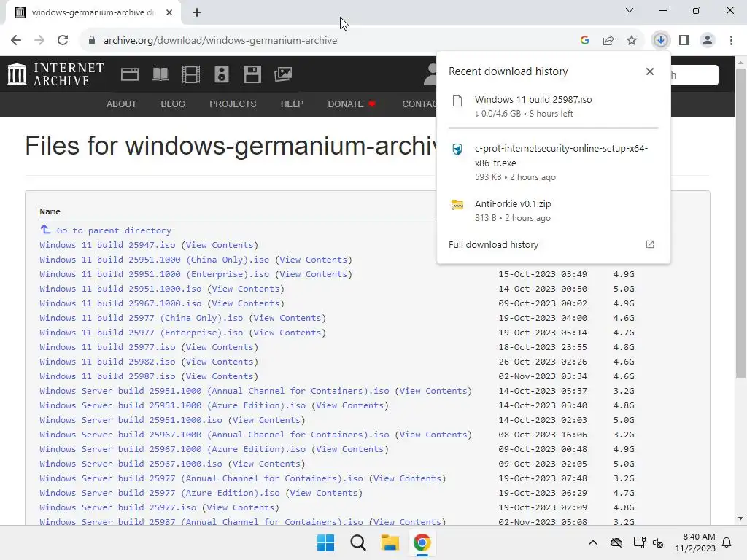Open the BLOG menu item

coord(173,104)
